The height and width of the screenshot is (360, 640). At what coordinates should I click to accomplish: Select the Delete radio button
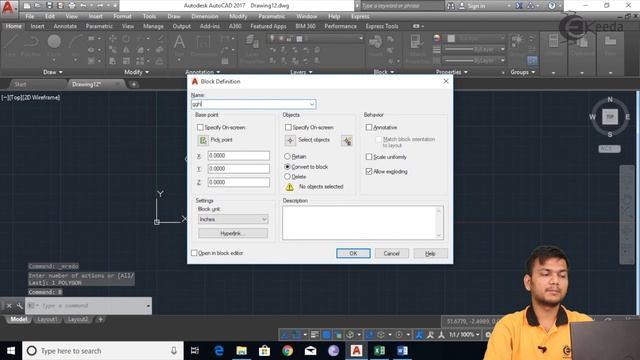[x=287, y=176]
